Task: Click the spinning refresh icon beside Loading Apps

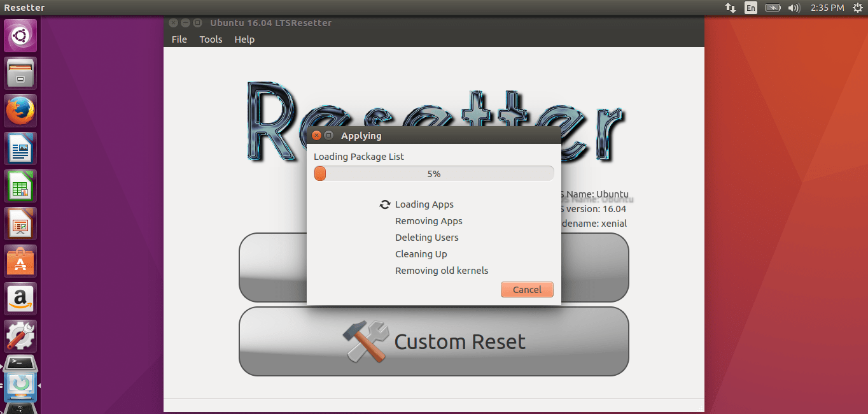Action: coord(384,204)
